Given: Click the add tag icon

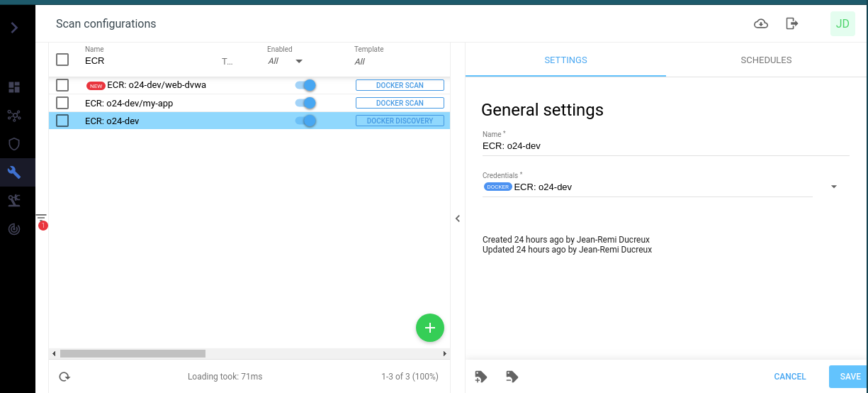Looking at the screenshot, I should 481,377.
